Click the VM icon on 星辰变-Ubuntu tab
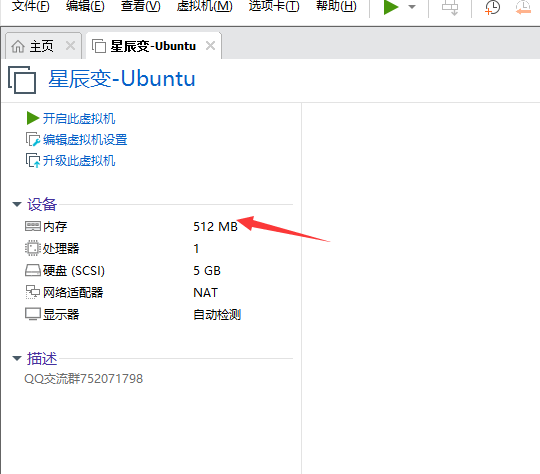The height and width of the screenshot is (474, 540). coord(99,46)
